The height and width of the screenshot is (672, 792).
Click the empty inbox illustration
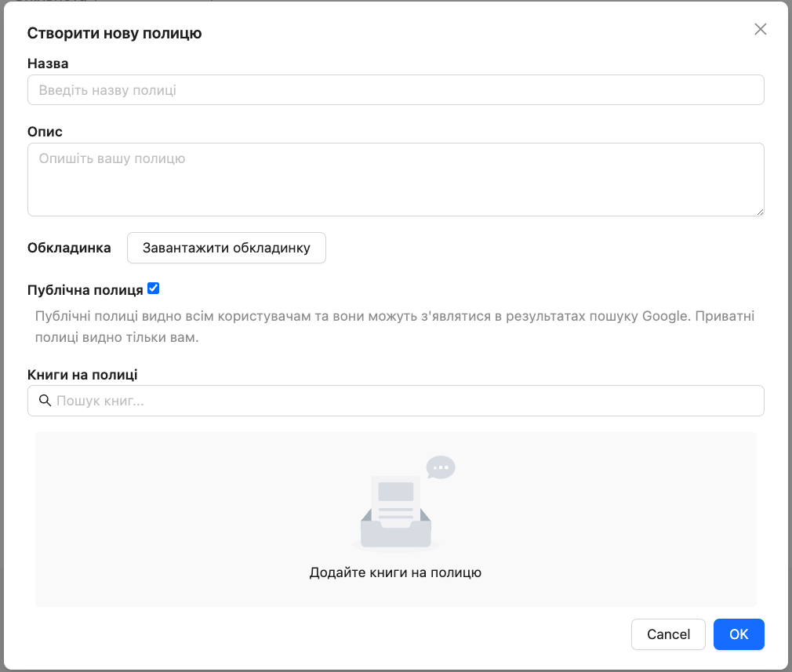coord(403,503)
